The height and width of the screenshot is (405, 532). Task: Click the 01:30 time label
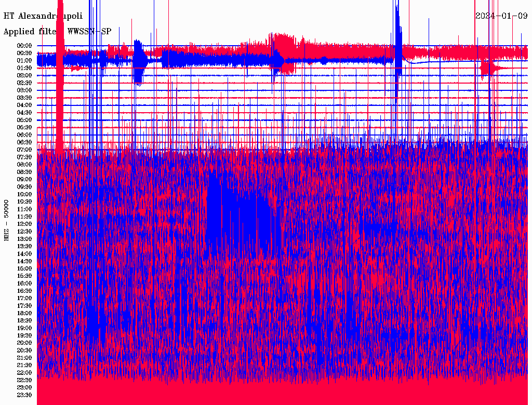coord(24,68)
